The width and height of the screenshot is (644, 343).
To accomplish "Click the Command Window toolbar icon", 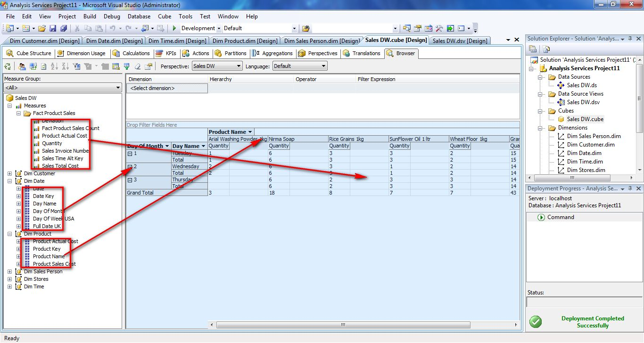I will (x=462, y=28).
